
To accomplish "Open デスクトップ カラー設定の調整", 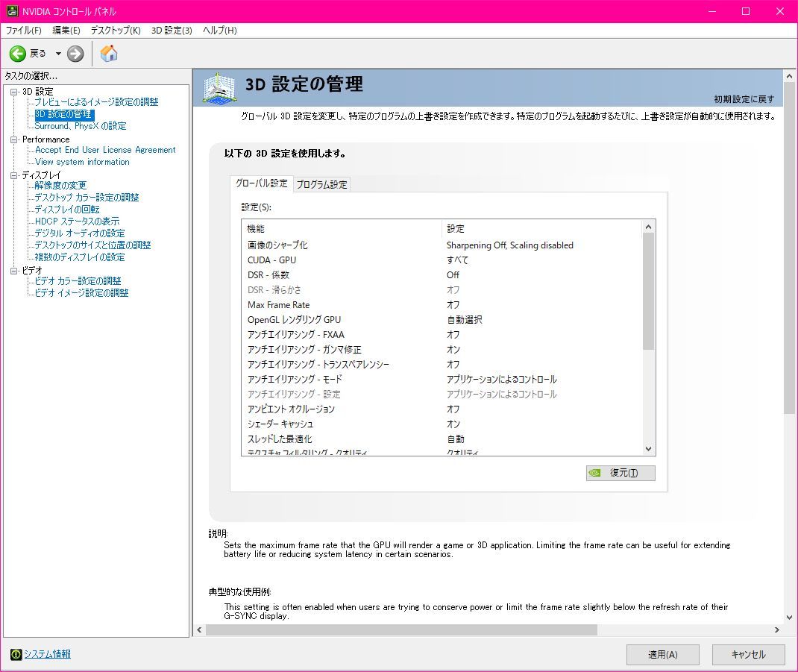I will click(x=87, y=198).
